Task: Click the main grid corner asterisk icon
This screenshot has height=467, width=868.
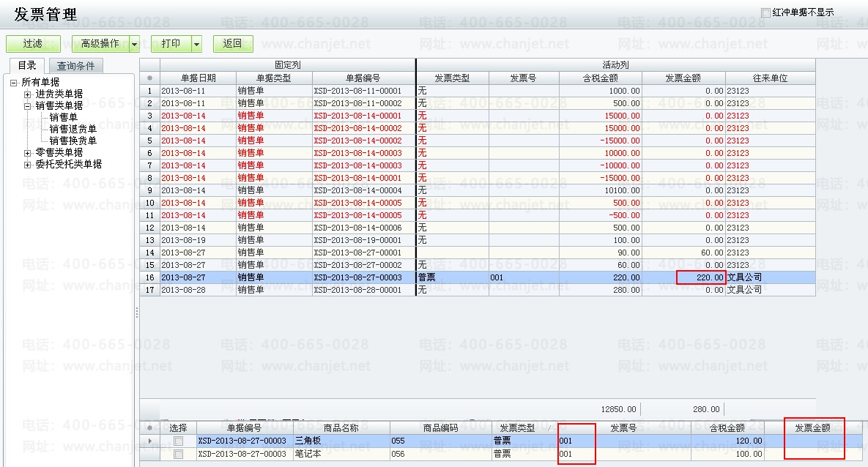Action: point(149,78)
